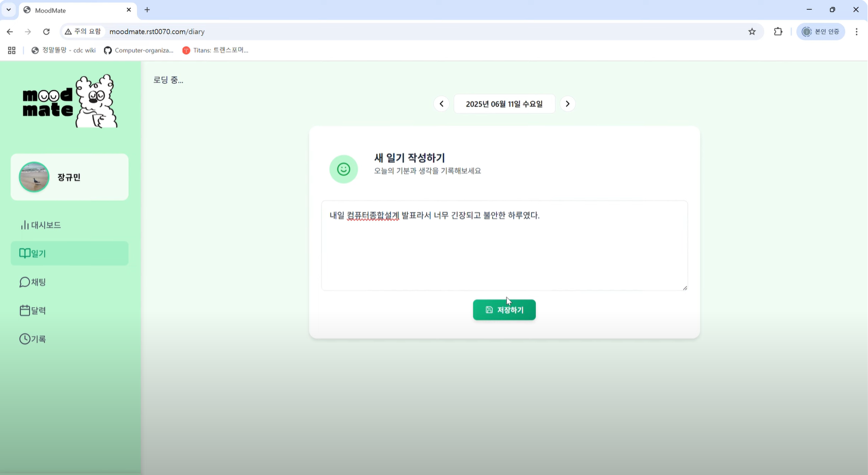Viewport: 868px width, 475px height.
Task: Click the 본인 인증 profile button
Action: (x=820, y=31)
